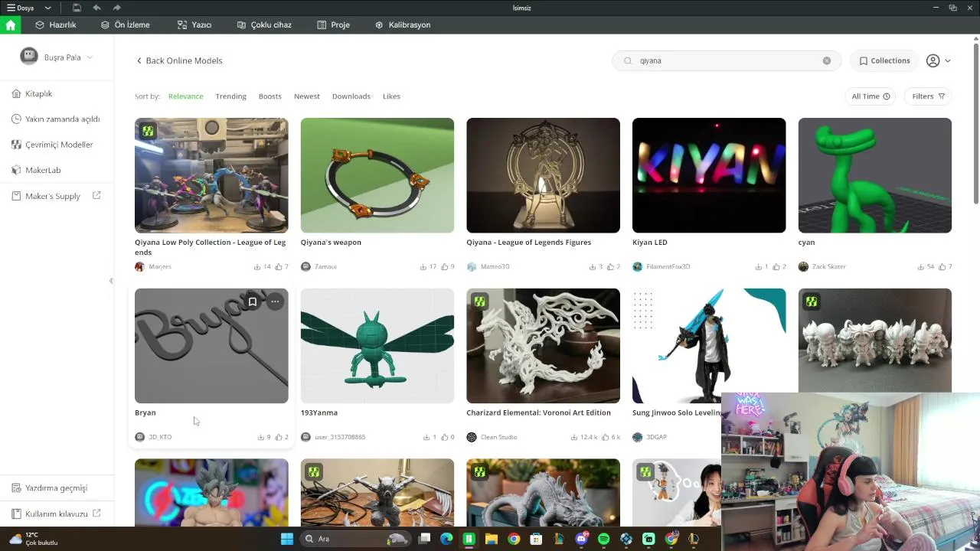Open Charizard Elemental Voronoi Art thumbnail
The height and width of the screenshot is (551, 980).
point(543,346)
